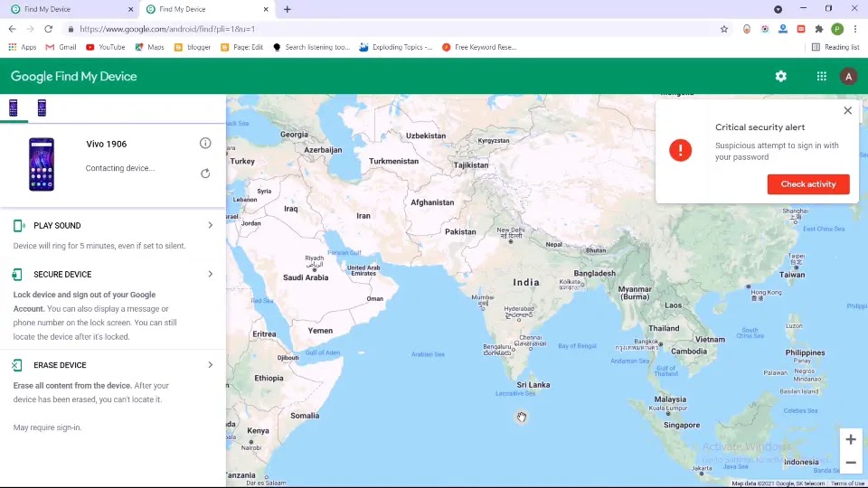
Task: Open the Maps bookmark
Action: pos(149,47)
